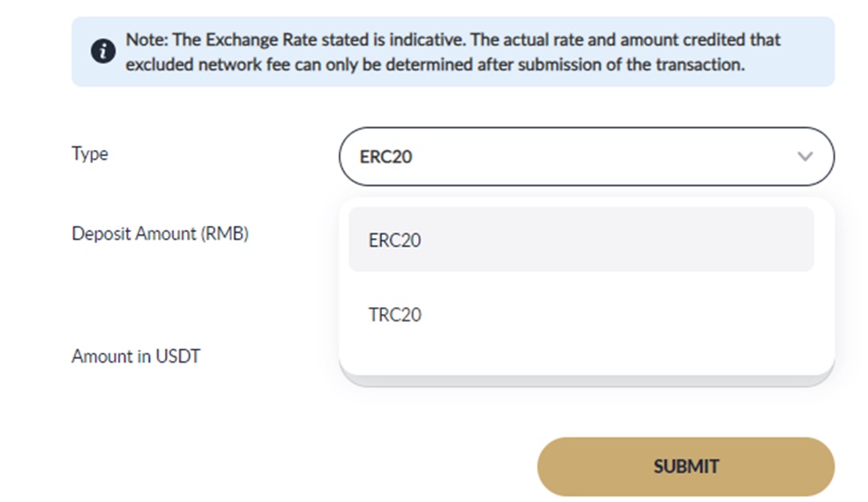Click the "Amount in USDT" label
This screenshot has height=502, width=868.
tap(136, 356)
